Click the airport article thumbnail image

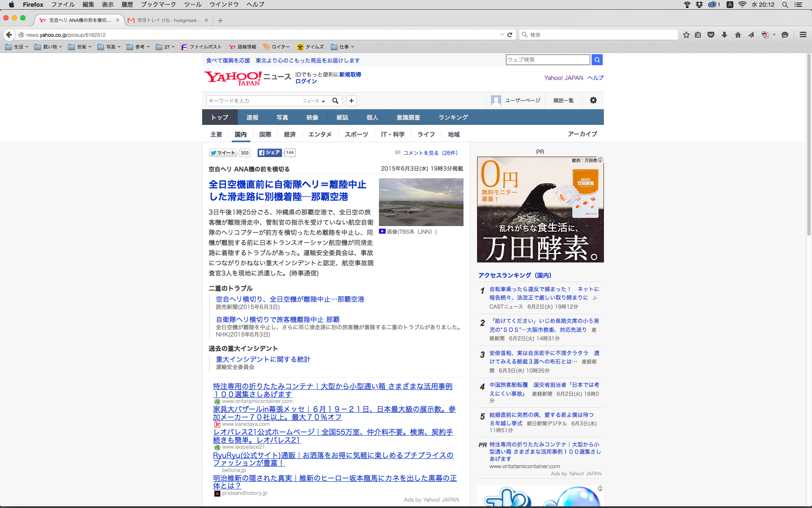[421, 202]
